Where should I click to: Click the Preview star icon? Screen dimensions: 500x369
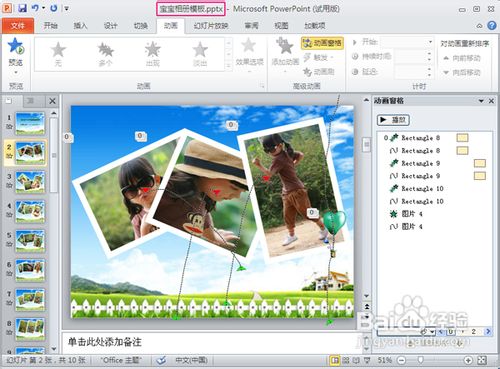15,46
